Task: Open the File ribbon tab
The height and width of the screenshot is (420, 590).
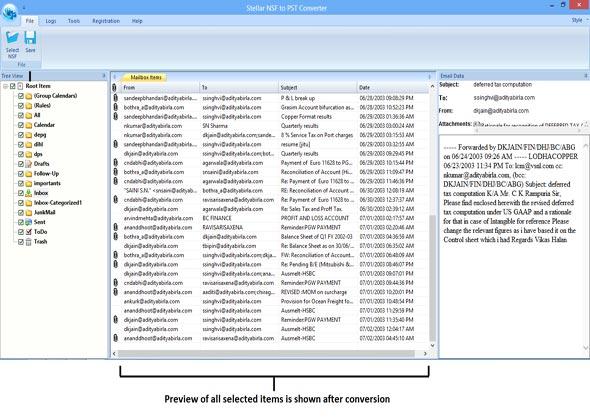Action: pyautogui.click(x=30, y=21)
